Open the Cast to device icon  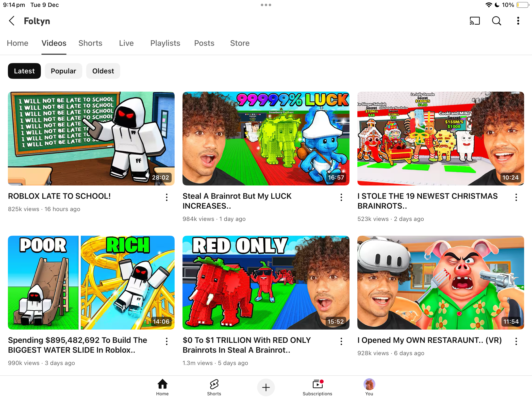[x=475, y=21]
